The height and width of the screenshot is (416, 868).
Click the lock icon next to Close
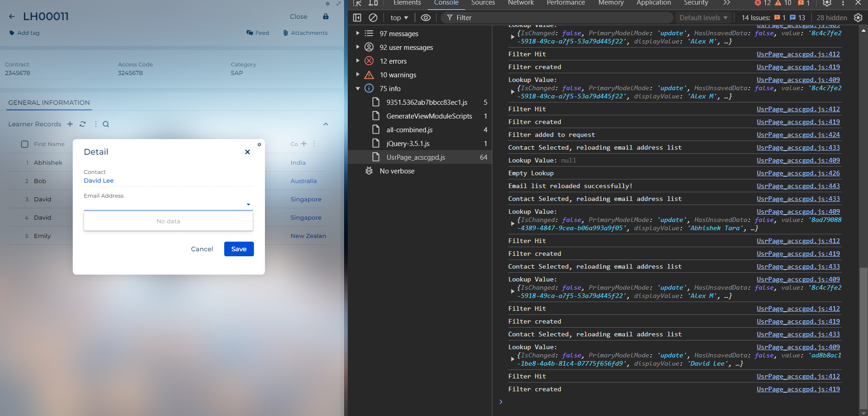click(x=326, y=16)
